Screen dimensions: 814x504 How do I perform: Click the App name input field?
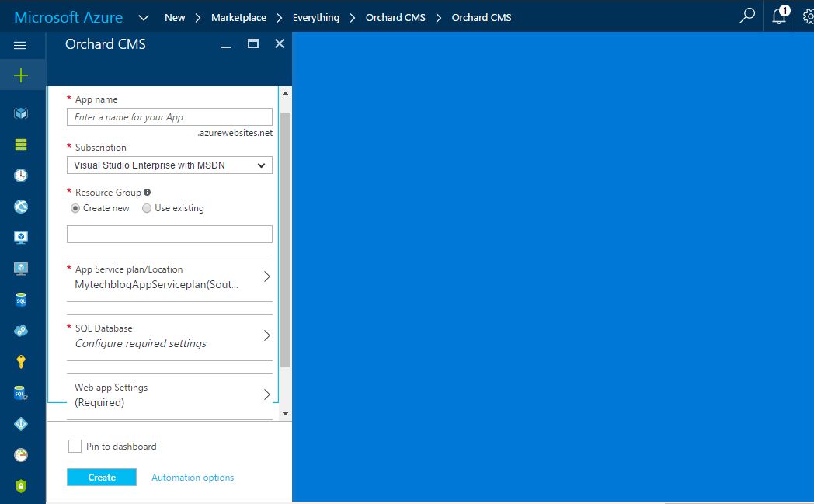pos(169,116)
